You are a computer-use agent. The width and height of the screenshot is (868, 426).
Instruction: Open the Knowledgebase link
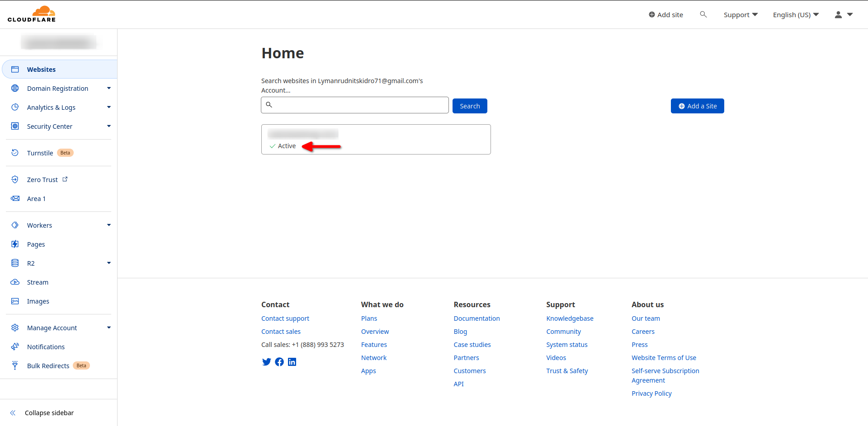click(x=570, y=318)
